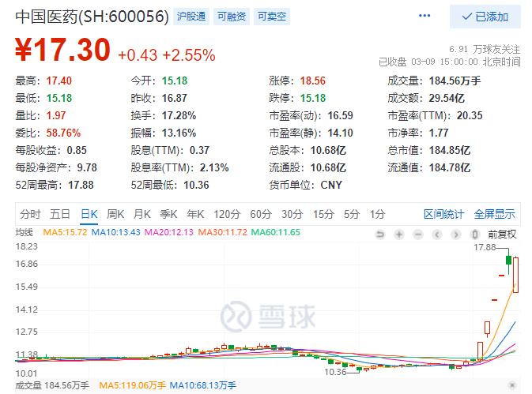Open the three-dot more options menu
This screenshot has width=532, height=394.
pyautogui.click(x=424, y=16)
